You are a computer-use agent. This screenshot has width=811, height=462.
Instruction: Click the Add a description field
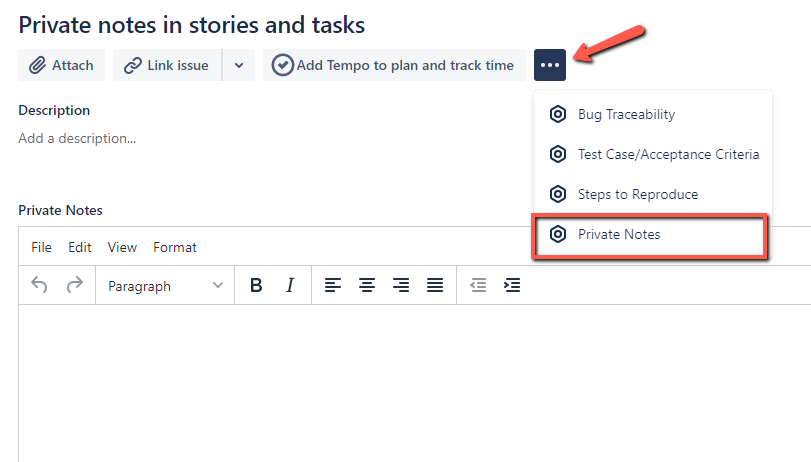77,138
